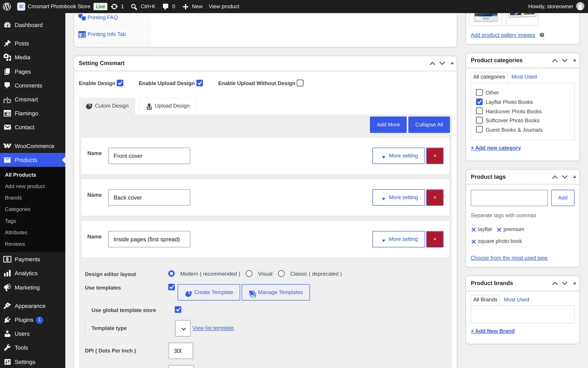
Task: Remove the layflat tag
Action: pyautogui.click(x=474, y=230)
